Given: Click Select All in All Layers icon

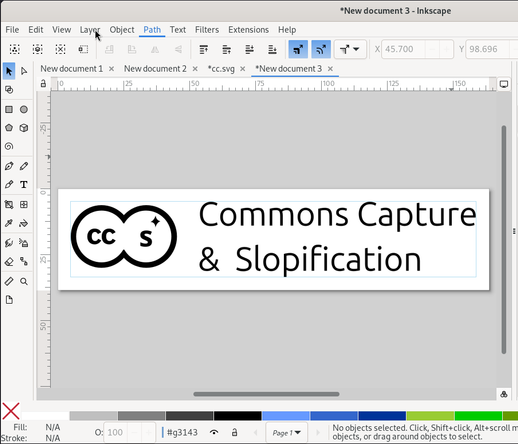Looking at the screenshot, I should (37, 49).
